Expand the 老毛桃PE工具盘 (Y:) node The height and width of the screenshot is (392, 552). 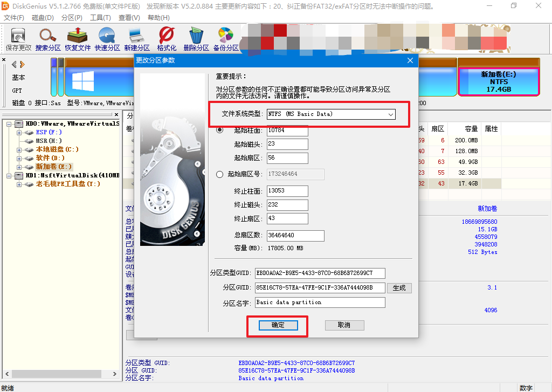point(19,184)
